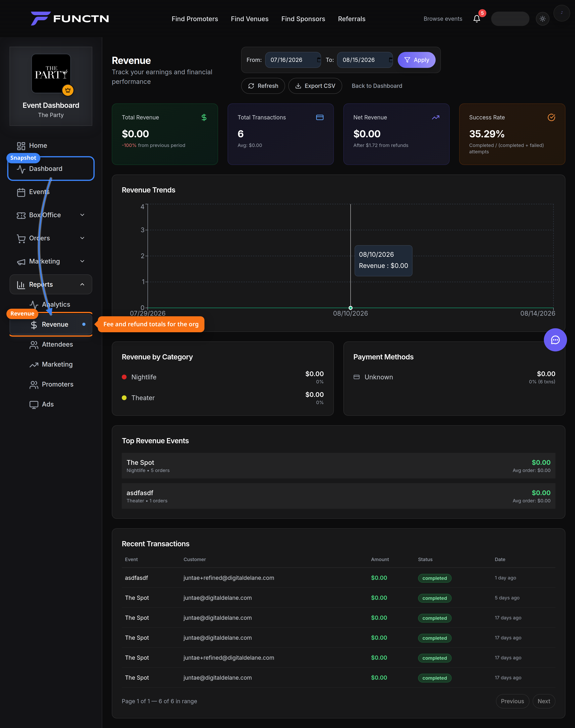Viewport: 575px width, 728px height.
Task: Click the Home grid icon
Action: coord(21,146)
